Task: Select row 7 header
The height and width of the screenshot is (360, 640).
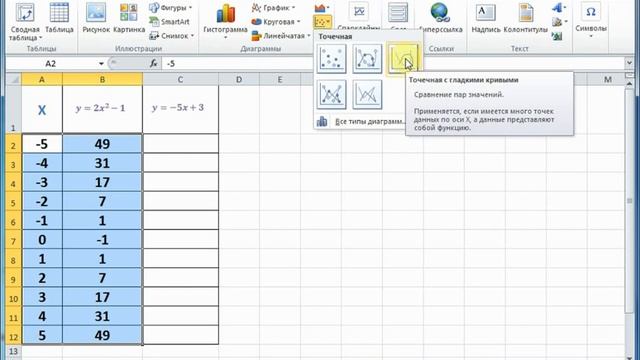Action: 13,240
